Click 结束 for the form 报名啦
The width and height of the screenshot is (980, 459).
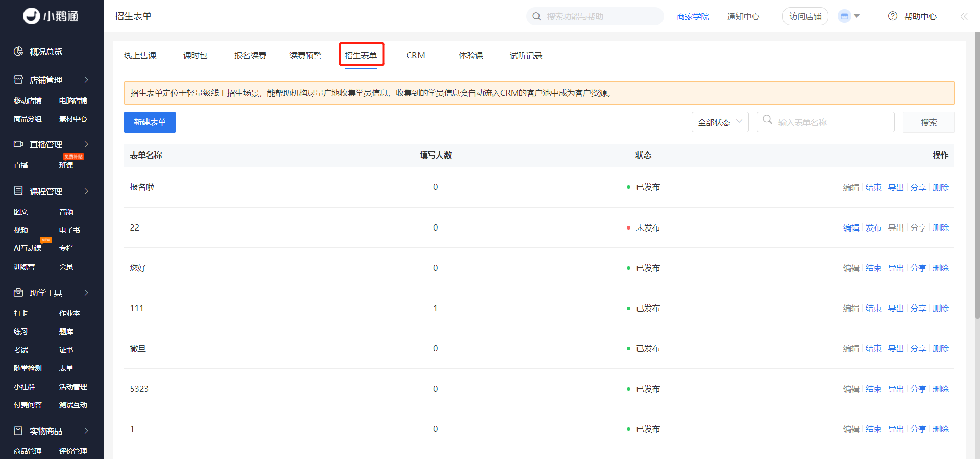[x=873, y=187]
